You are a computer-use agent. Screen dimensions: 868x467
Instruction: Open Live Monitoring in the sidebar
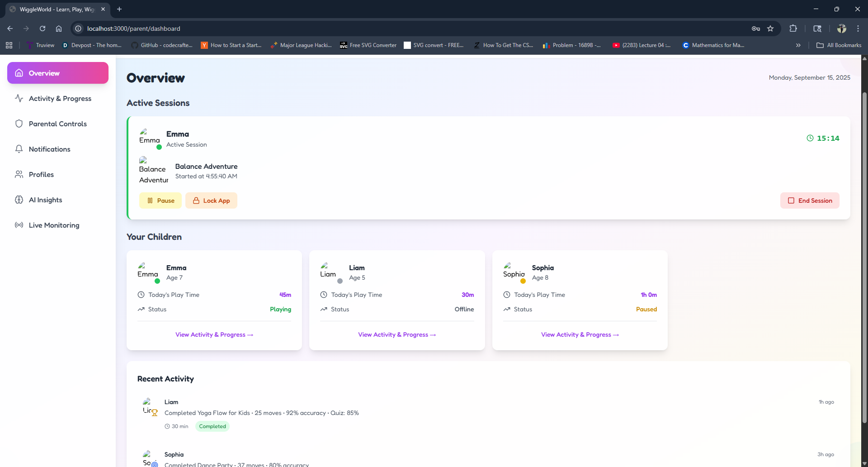point(58,225)
